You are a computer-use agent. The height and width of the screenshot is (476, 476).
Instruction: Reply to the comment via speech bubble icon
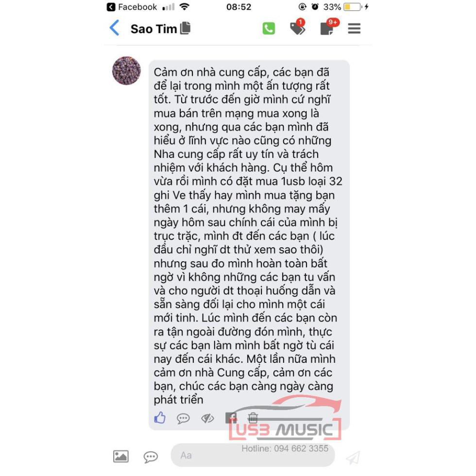point(183,419)
